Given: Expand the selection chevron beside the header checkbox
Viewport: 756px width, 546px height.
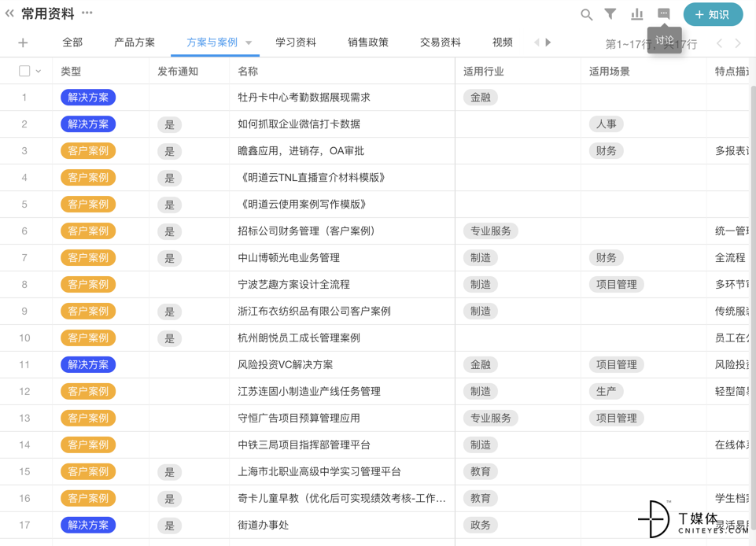Looking at the screenshot, I should pyautogui.click(x=39, y=72).
